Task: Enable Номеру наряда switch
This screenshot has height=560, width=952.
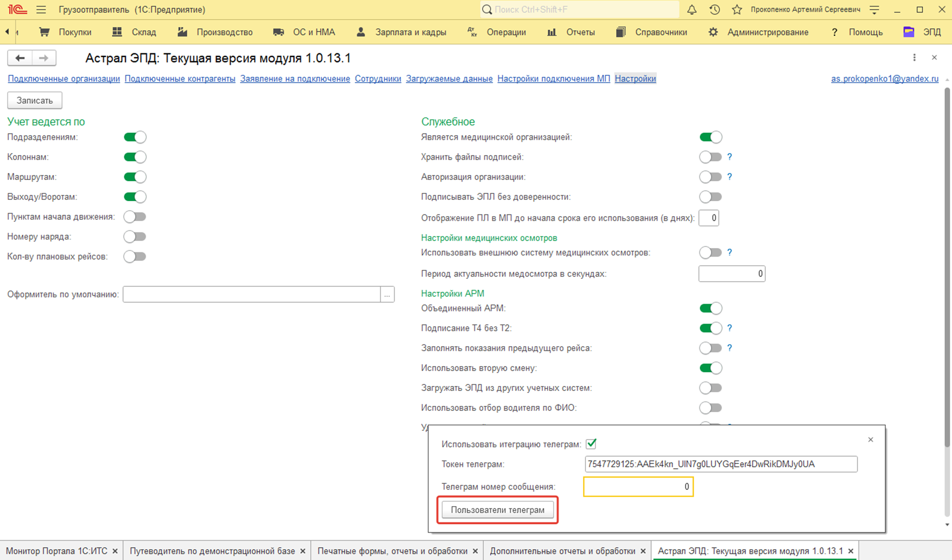Action: point(135,236)
